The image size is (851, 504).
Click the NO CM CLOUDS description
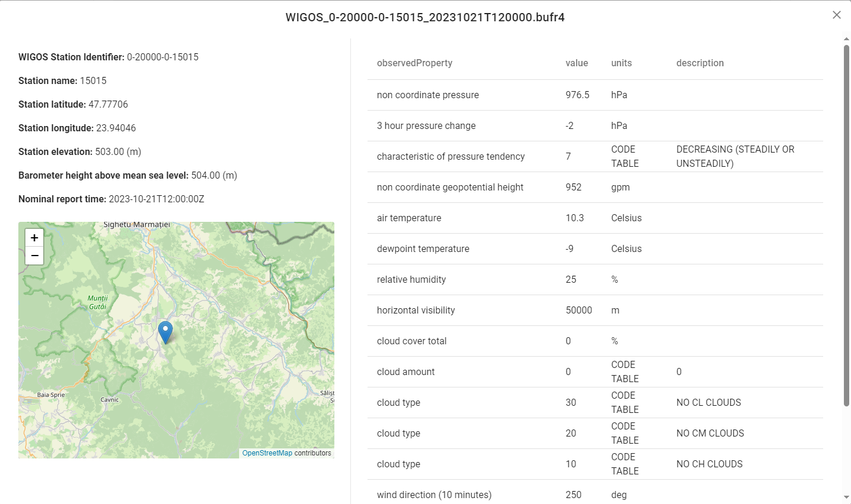[x=710, y=434]
